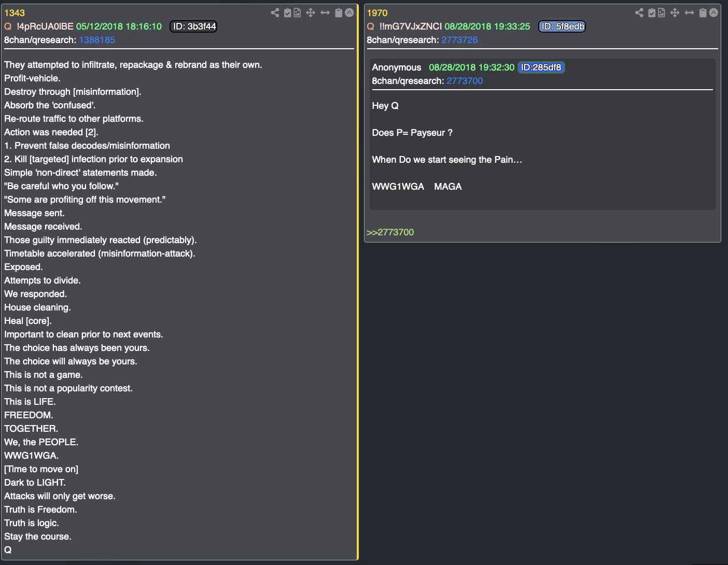This screenshot has height=565, width=728.
Task: Click the ID: 3b3f44 badge
Action: click(194, 26)
